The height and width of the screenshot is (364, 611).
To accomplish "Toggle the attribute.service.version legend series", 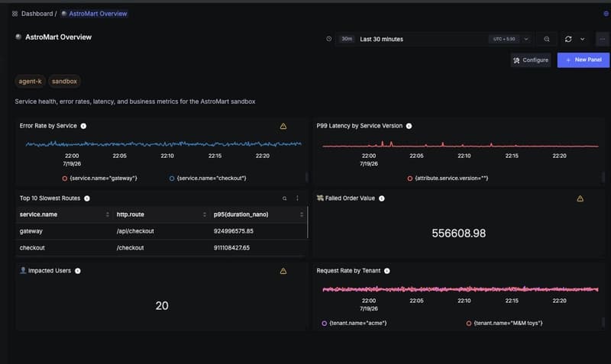I will tap(448, 179).
